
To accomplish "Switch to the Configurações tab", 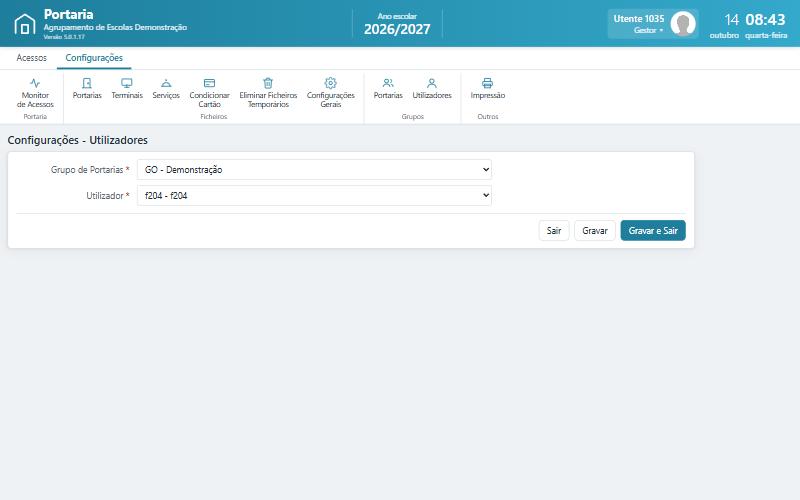I will [94, 58].
